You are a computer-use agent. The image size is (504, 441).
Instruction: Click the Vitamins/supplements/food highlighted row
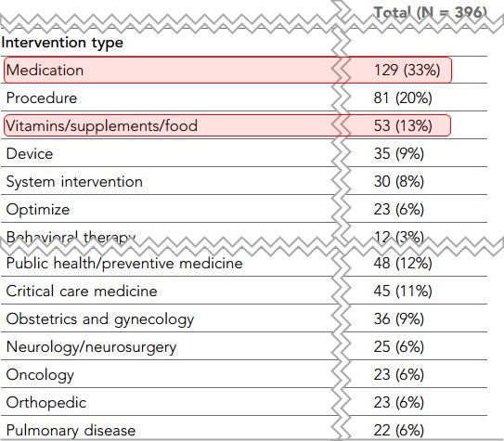coord(227,125)
